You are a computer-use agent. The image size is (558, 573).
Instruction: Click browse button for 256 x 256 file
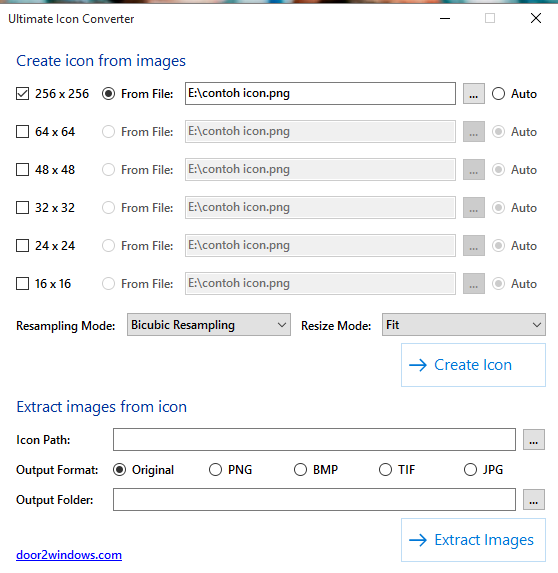(474, 94)
